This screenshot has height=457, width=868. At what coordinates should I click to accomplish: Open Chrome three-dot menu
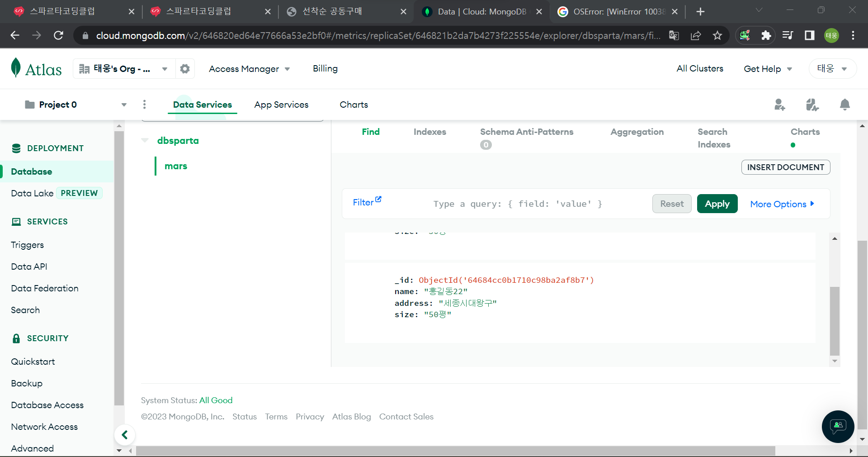click(853, 35)
